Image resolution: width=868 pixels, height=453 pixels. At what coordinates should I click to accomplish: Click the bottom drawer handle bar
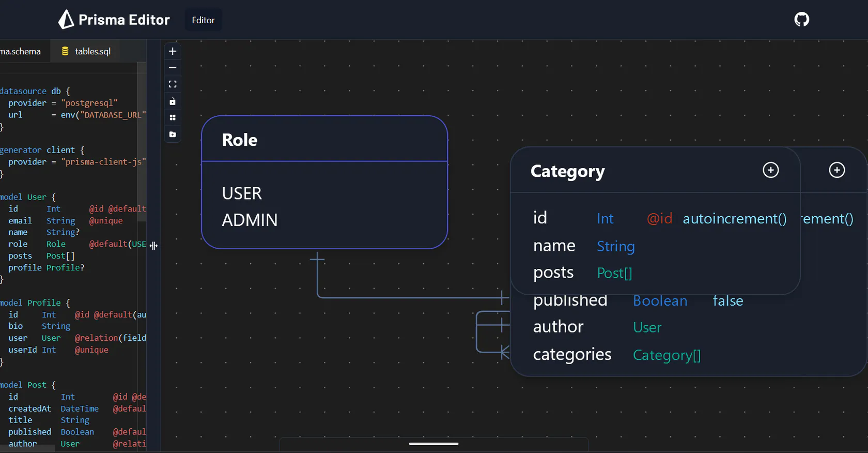point(433,444)
